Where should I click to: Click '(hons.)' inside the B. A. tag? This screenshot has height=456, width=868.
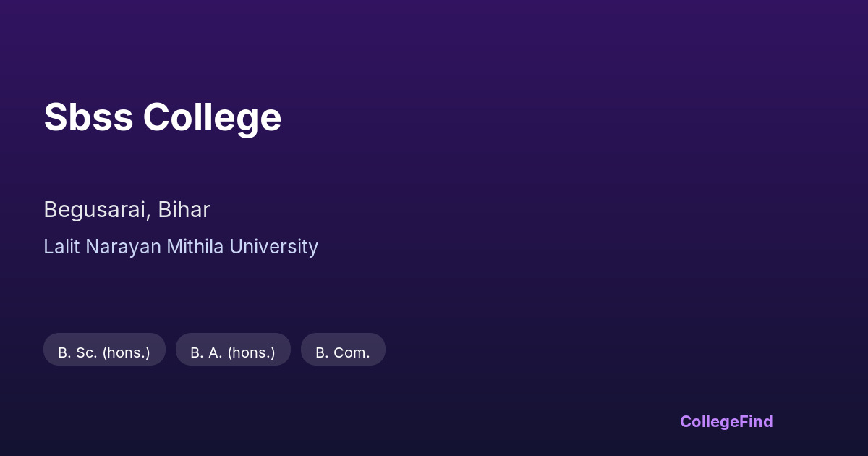(251, 352)
